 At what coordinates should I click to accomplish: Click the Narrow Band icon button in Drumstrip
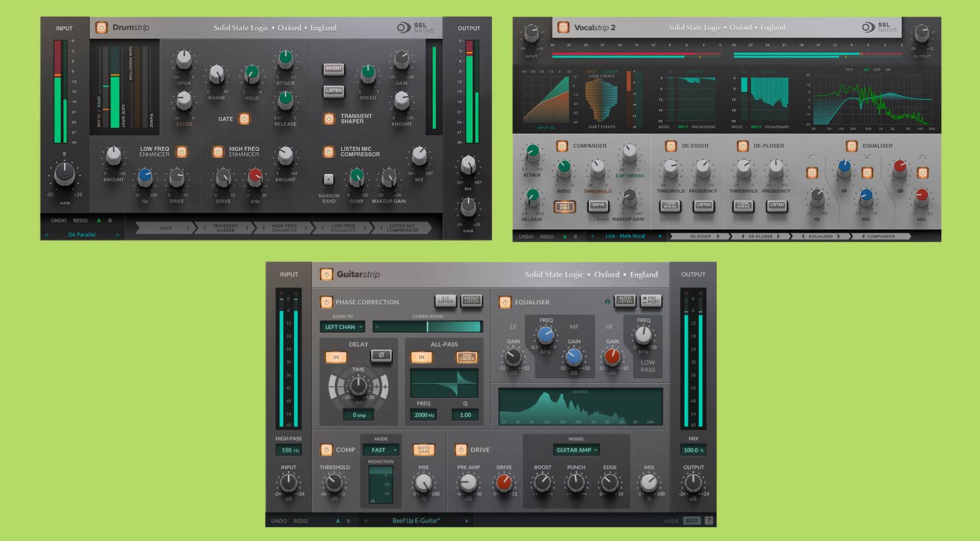pos(328,179)
